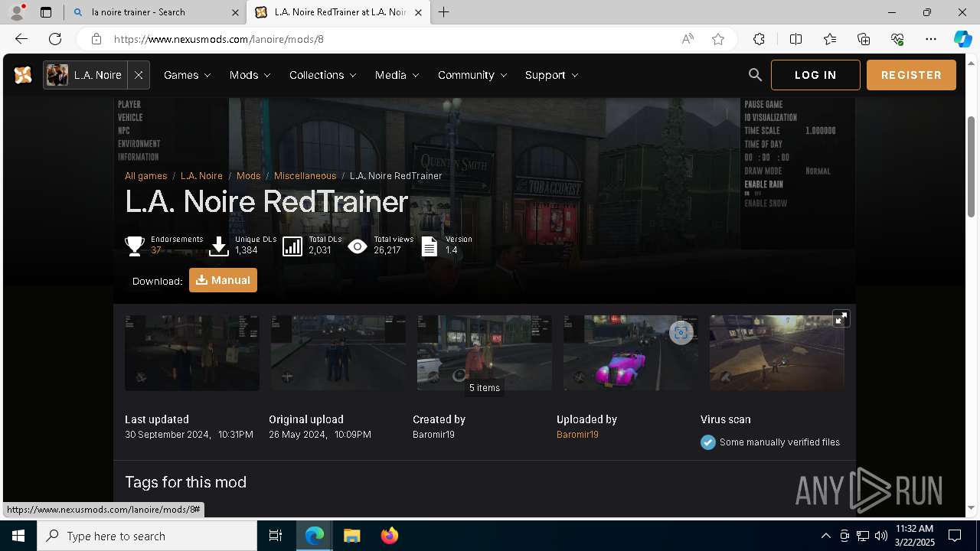
Task: Open the Nexus Mods home logo
Action: tap(23, 75)
